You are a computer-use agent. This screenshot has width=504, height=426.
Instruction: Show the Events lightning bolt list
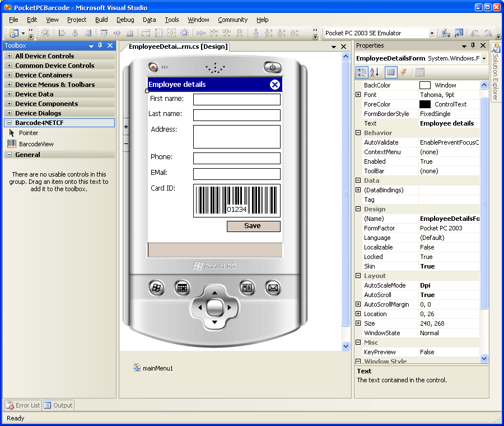coord(403,72)
